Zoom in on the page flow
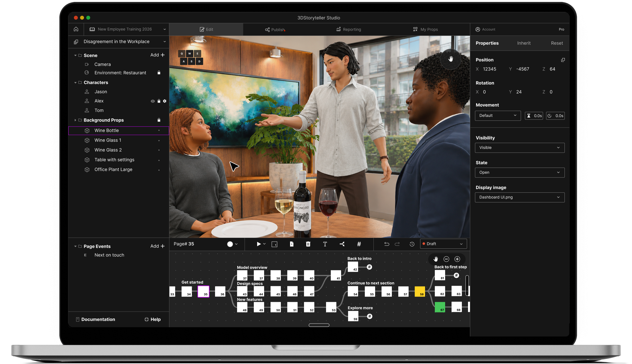 457,259
